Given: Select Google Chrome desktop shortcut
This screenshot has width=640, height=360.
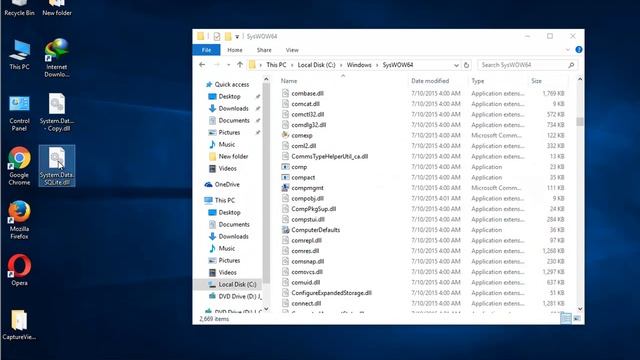Looking at the screenshot, I should coord(19,166).
